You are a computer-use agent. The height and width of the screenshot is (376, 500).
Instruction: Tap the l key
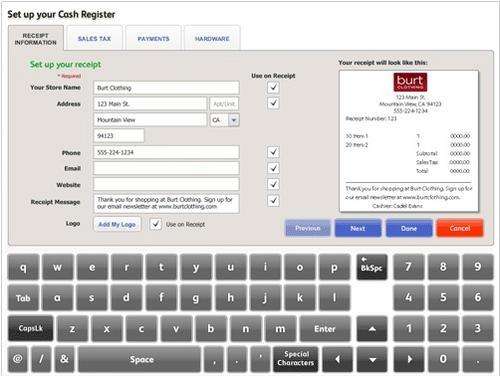[x=334, y=298]
